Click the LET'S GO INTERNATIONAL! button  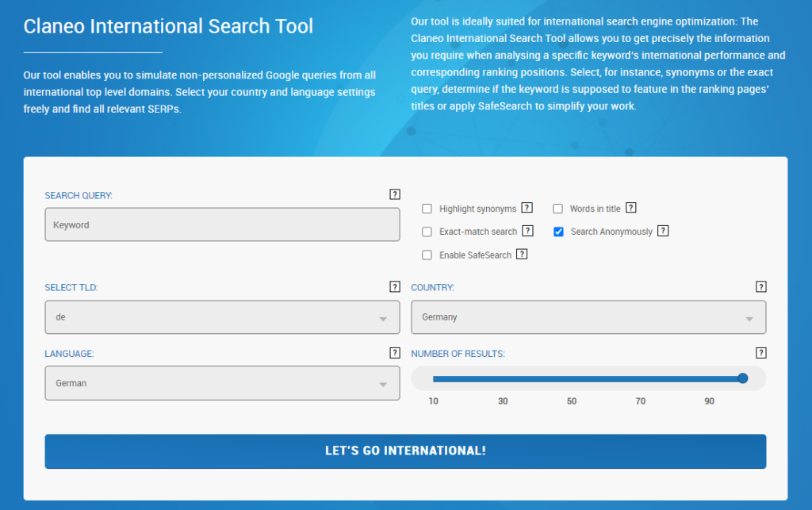click(405, 451)
